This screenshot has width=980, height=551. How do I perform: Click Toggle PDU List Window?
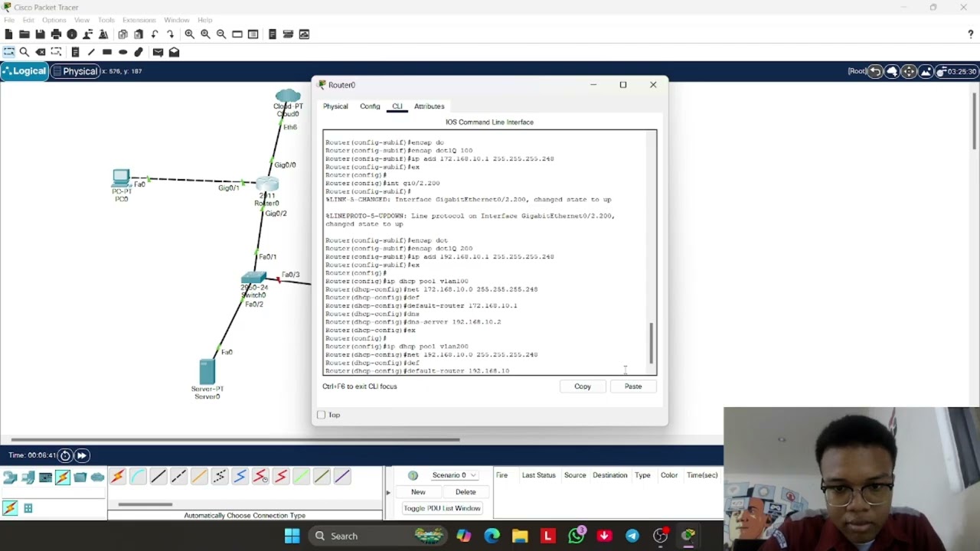coord(442,508)
